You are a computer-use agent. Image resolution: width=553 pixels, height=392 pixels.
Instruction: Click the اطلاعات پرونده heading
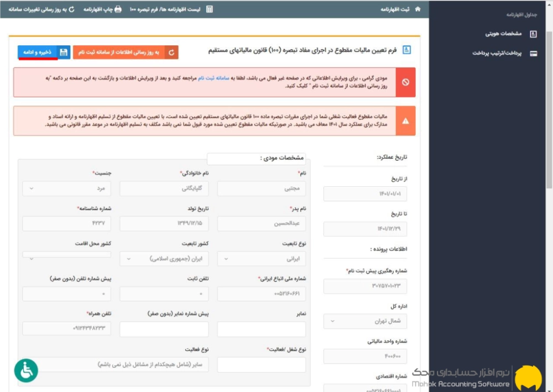pyautogui.click(x=388, y=249)
